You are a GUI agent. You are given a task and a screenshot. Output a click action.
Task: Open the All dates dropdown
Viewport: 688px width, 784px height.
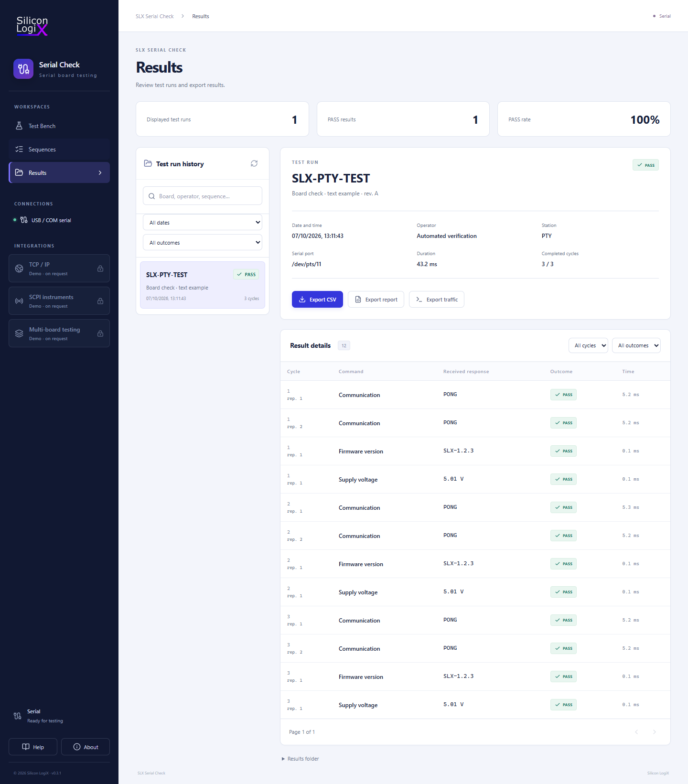click(203, 222)
